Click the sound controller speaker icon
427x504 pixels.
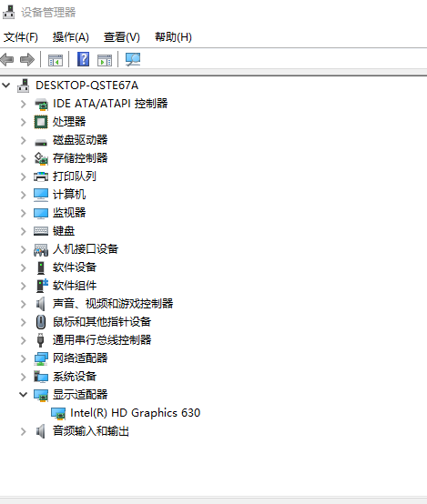coord(41,304)
